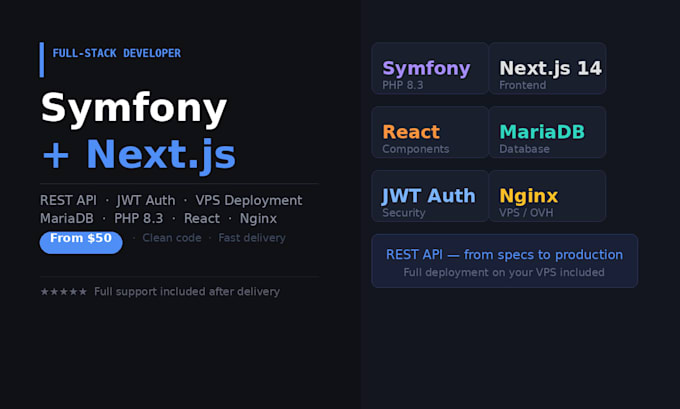Click the five-star rating icons
Image resolution: width=680 pixels, height=409 pixels.
click(64, 292)
